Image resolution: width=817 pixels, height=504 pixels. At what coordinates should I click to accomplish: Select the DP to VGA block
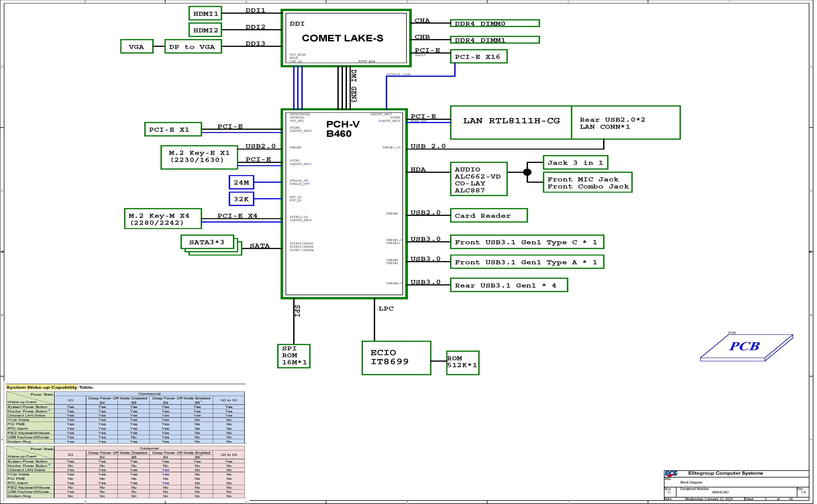click(193, 47)
